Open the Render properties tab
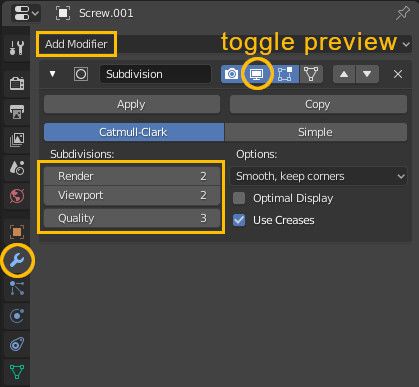This screenshot has height=387, width=419. [x=17, y=83]
